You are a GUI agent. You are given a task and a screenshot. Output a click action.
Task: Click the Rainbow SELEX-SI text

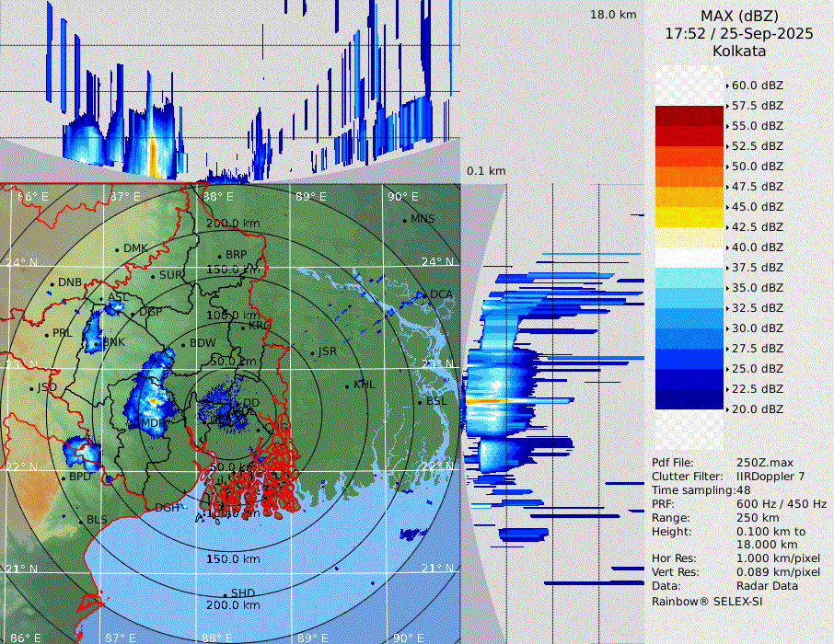[x=707, y=602]
